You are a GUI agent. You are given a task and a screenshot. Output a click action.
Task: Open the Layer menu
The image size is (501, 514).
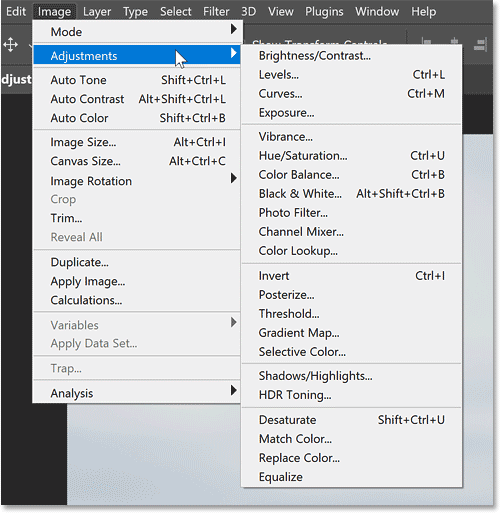click(x=97, y=12)
